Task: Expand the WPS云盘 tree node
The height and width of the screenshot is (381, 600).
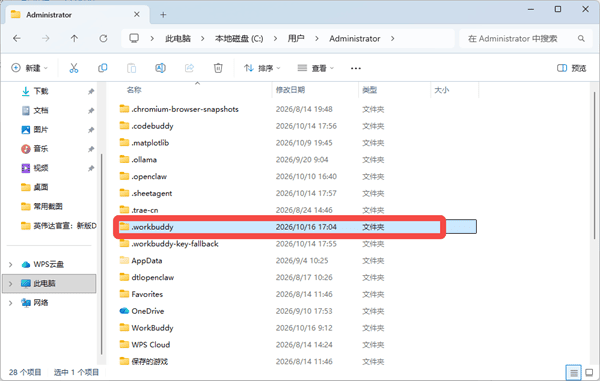Action: (11, 264)
